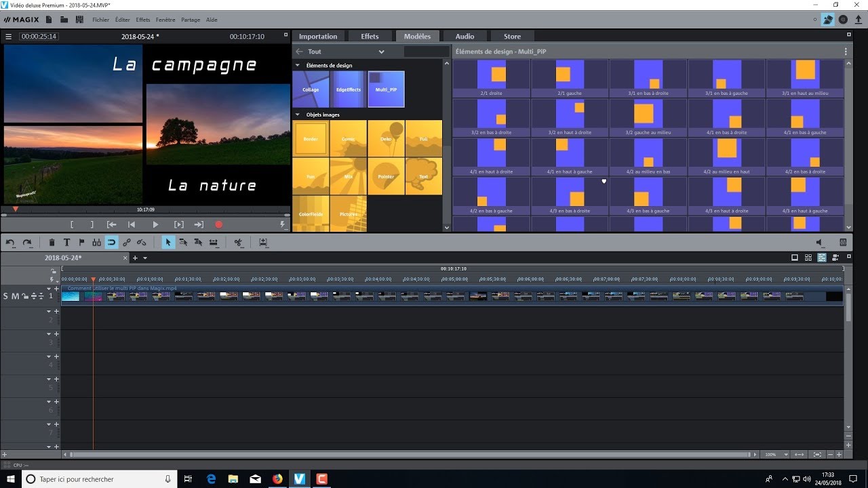Delete the selected object with trash icon
868x488 pixels.
pos(52,242)
